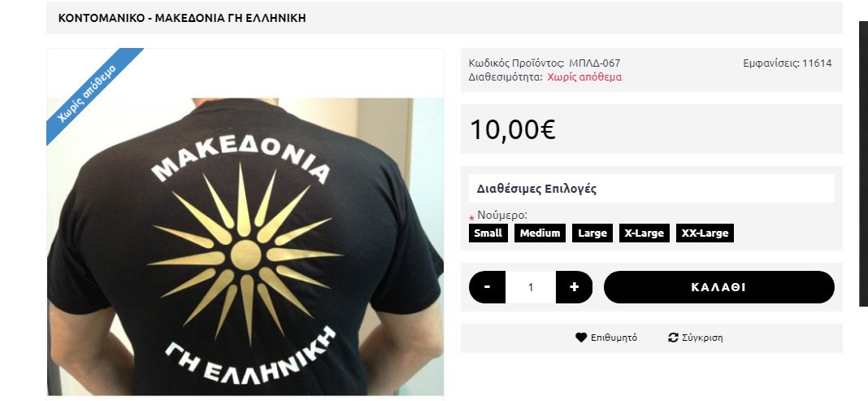Click the product title ΚΟΝΤΟΜΑΝΙΚΟ heading
The height and width of the screenshot is (401, 868).
[x=182, y=18]
